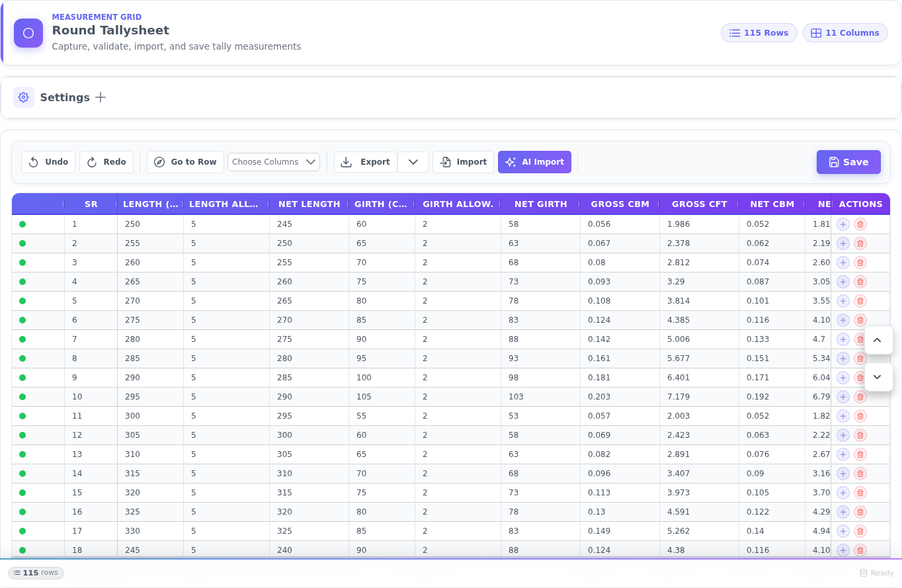
Task: Click the SR column header
Action: tap(91, 204)
